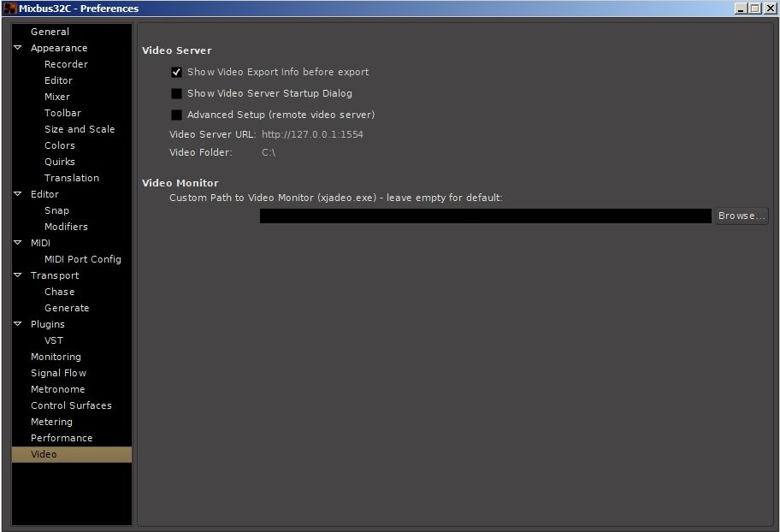Close the Preferences window
Image resolution: width=780 pixels, height=532 pixels.
coord(769,9)
